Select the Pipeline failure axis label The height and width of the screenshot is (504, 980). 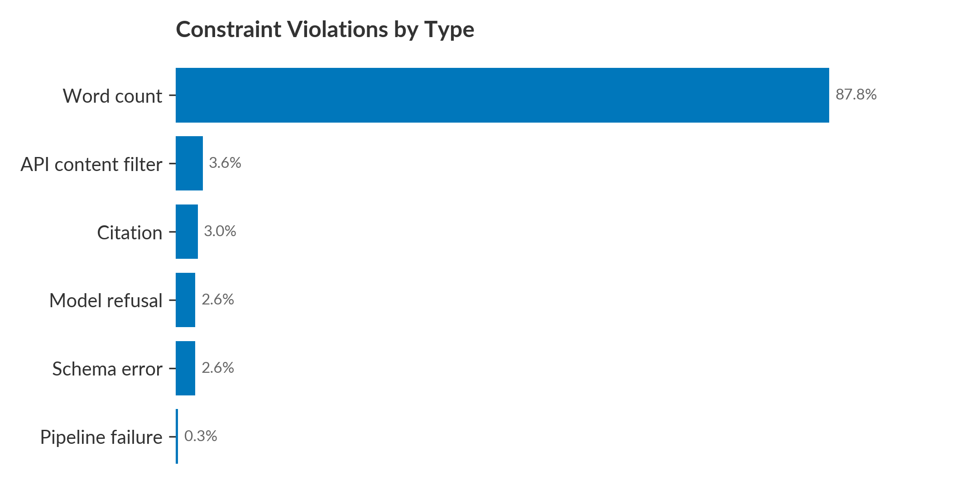click(x=101, y=437)
